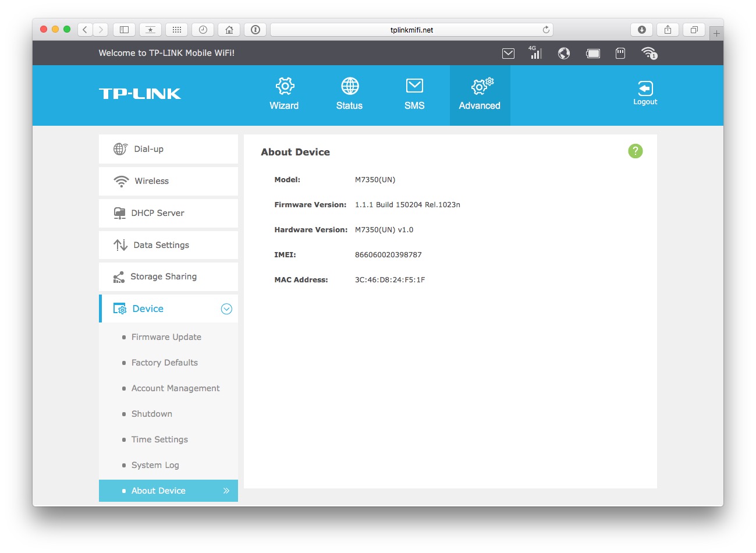Click the Welcome to TP-LINK Mobile WiFi! text
The width and height of the screenshot is (756, 553).
(166, 53)
